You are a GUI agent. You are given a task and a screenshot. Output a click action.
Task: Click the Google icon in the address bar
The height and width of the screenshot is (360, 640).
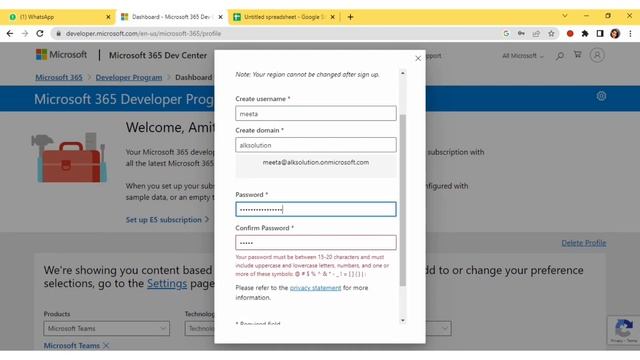(506, 33)
